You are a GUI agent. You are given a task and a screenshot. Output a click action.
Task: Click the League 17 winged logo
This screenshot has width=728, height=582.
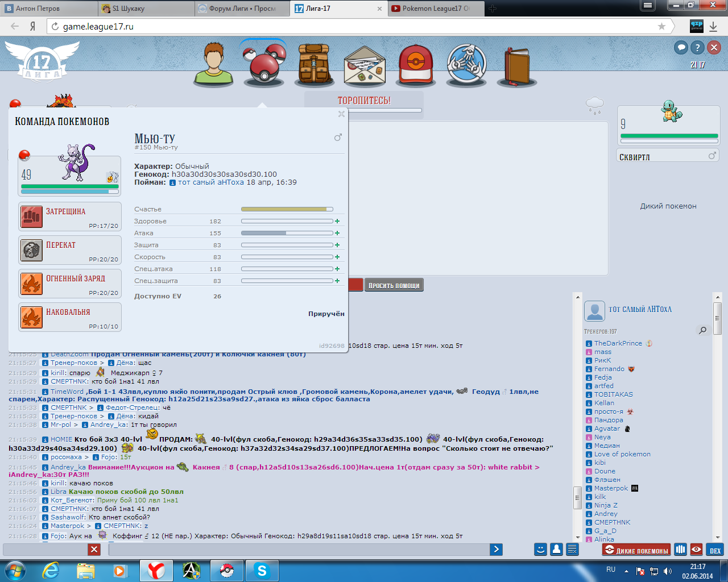[x=41, y=62]
